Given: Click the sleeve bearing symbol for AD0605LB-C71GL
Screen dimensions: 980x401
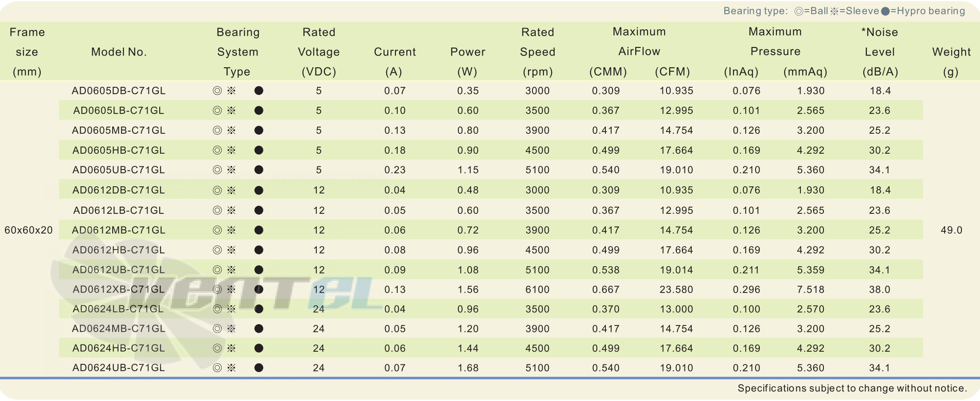Looking at the screenshot, I should [232, 111].
